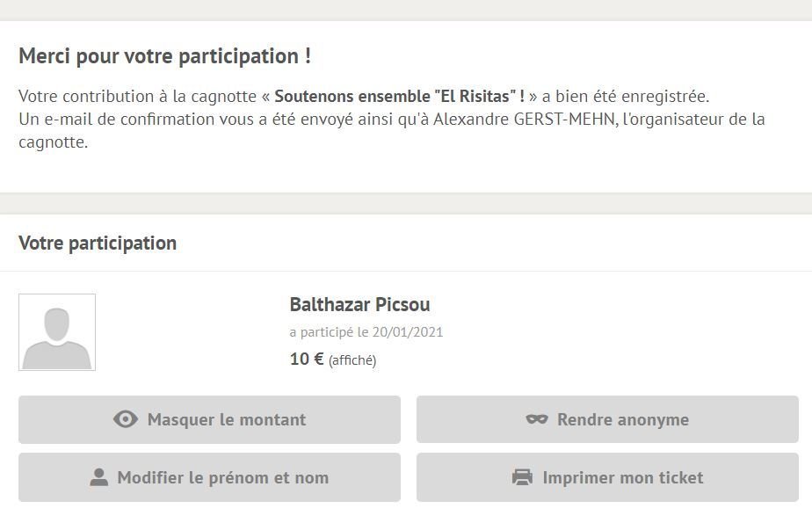Click the words 'a participé le'
Viewport: 812px width, 523px height.
(329, 332)
